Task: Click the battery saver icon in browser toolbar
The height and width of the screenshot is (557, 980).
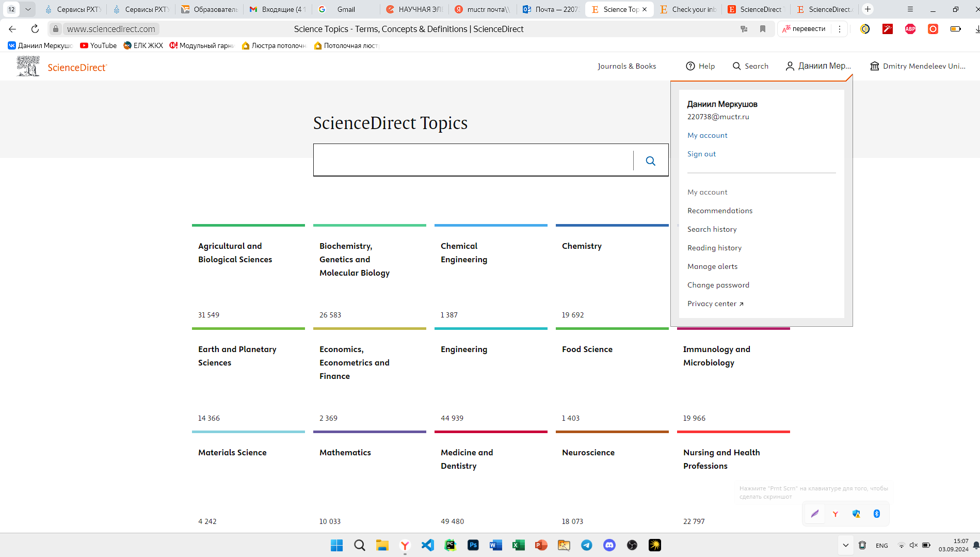Action: pyautogui.click(x=956, y=29)
